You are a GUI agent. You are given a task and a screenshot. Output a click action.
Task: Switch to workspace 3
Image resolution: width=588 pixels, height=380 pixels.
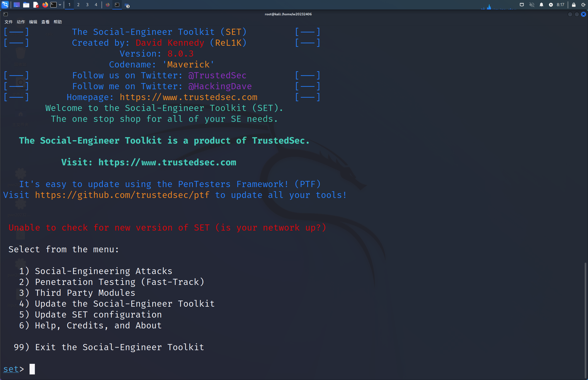(87, 5)
